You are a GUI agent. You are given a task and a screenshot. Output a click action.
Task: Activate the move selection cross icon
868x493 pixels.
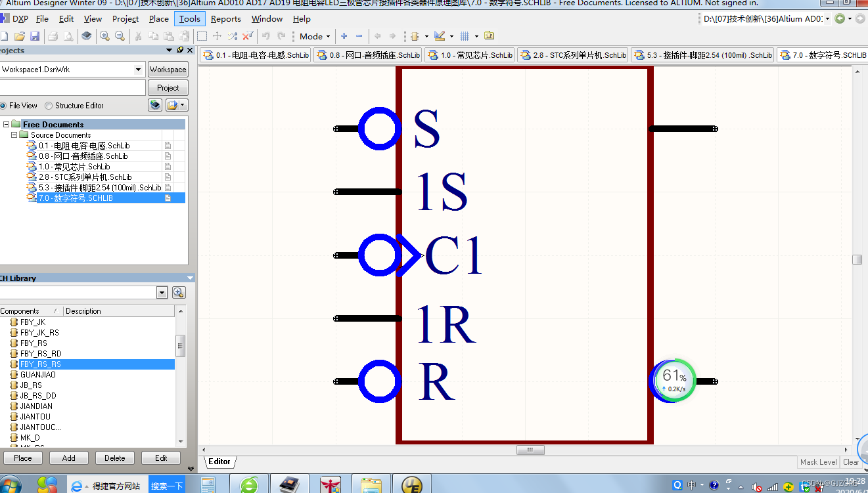(217, 36)
